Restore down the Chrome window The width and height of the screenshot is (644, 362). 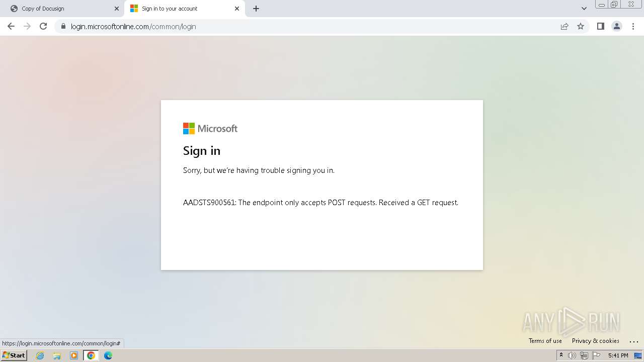(x=614, y=4)
